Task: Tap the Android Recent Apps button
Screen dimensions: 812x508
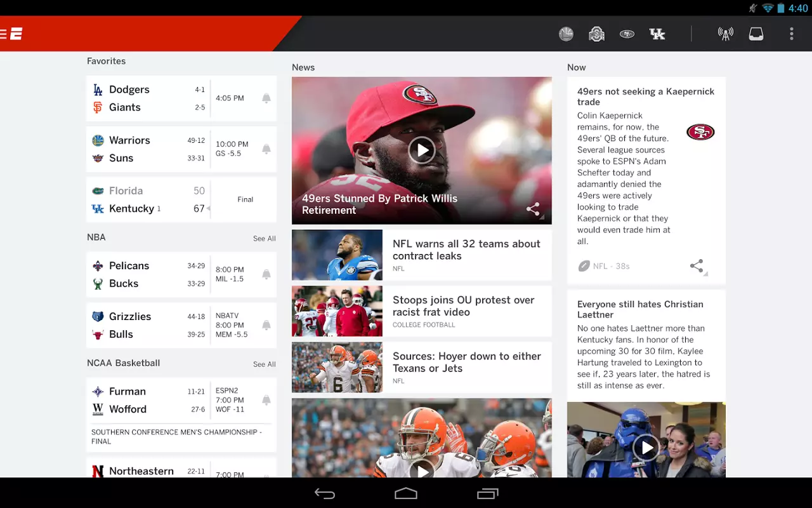Action: [487, 493]
